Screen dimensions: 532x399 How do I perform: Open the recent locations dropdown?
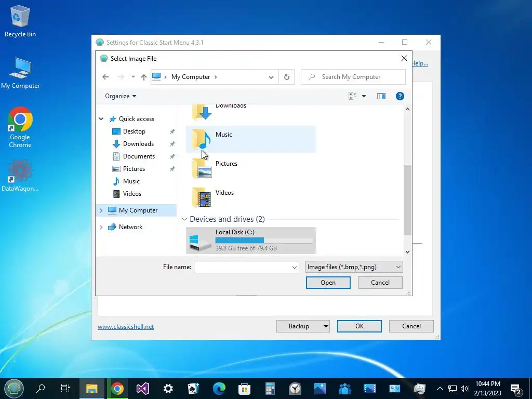tap(133, 77)
